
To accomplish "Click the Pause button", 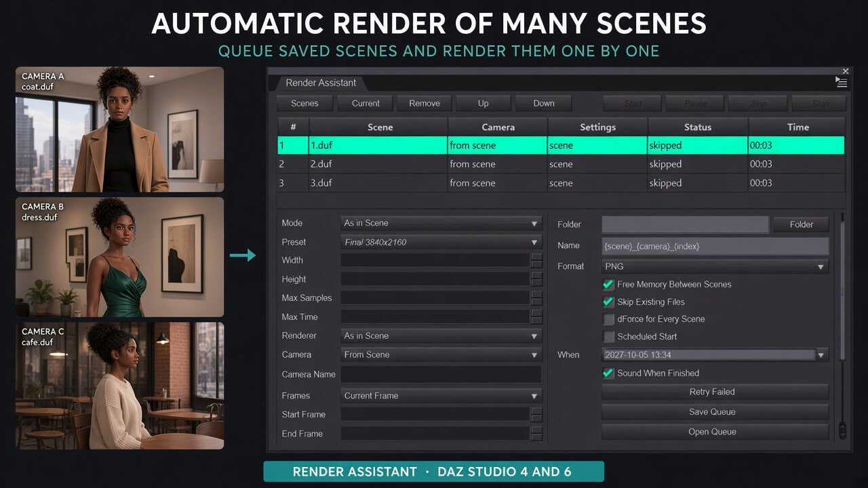I will [696, 104].
